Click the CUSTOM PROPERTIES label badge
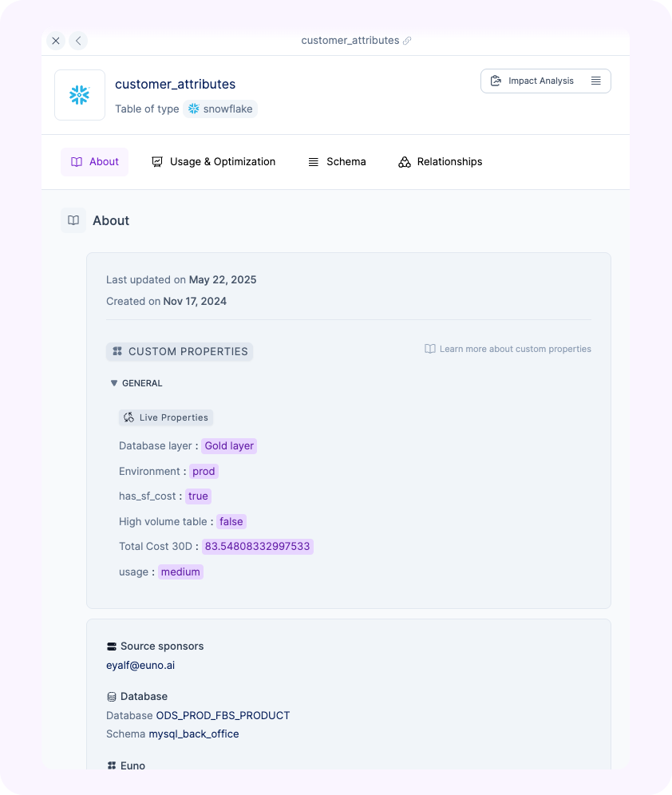672x795 pixels. click(180, 351)
